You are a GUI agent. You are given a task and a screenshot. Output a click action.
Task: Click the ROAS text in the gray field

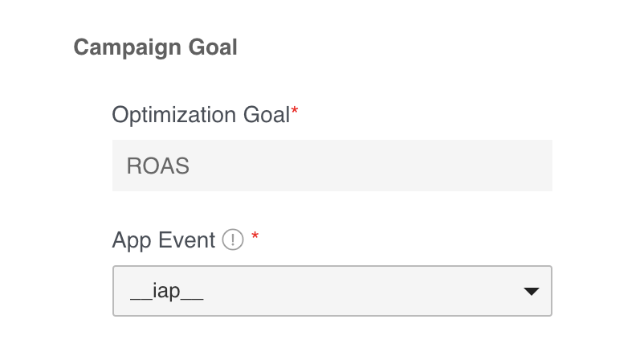(x=157, y=166)
